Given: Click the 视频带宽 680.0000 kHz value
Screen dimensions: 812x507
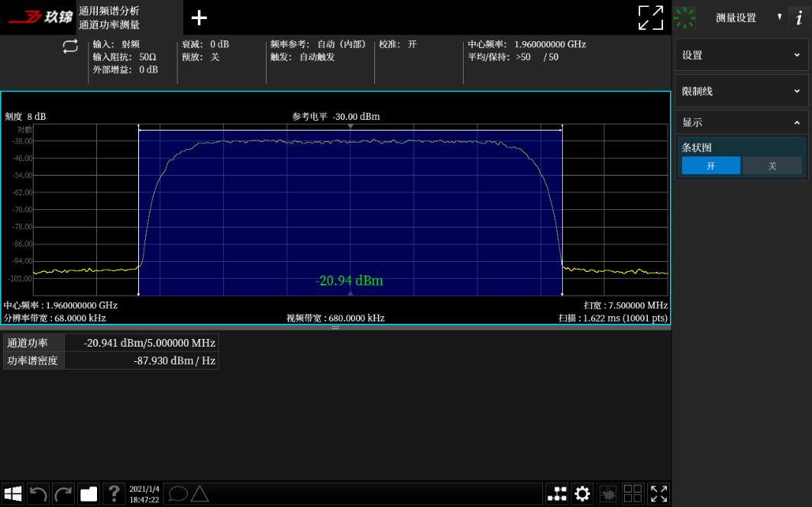Looking at the screenshot, I should 335,318.
